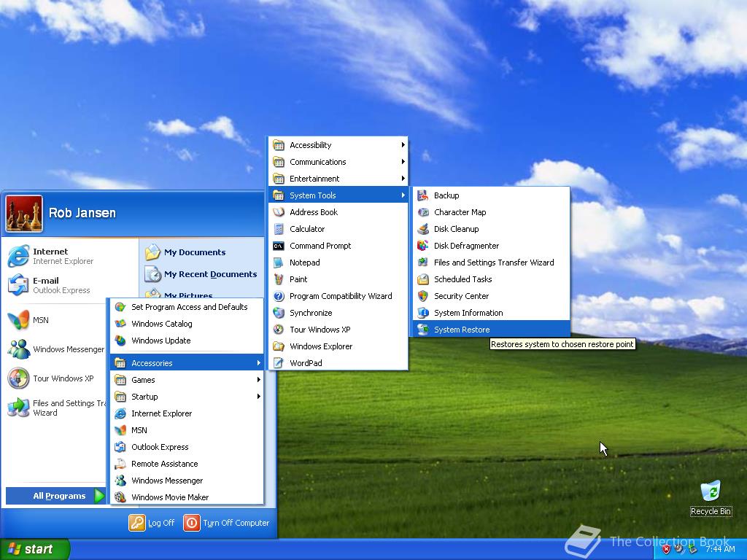
Task: Open My Recent Documents
Action: point(202,274)
